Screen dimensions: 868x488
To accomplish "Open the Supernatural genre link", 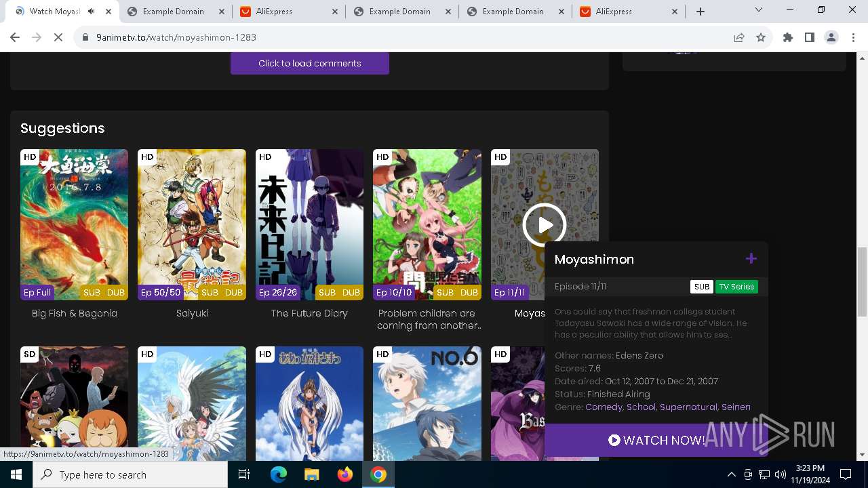I will 688,407.
